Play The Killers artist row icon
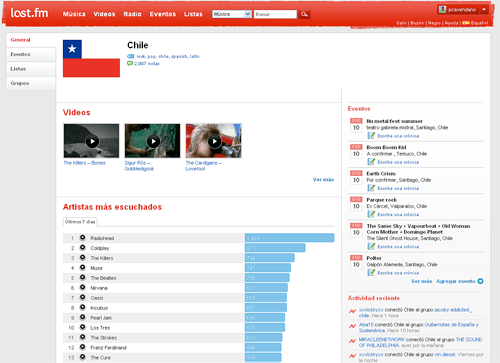 click(82, 258)
